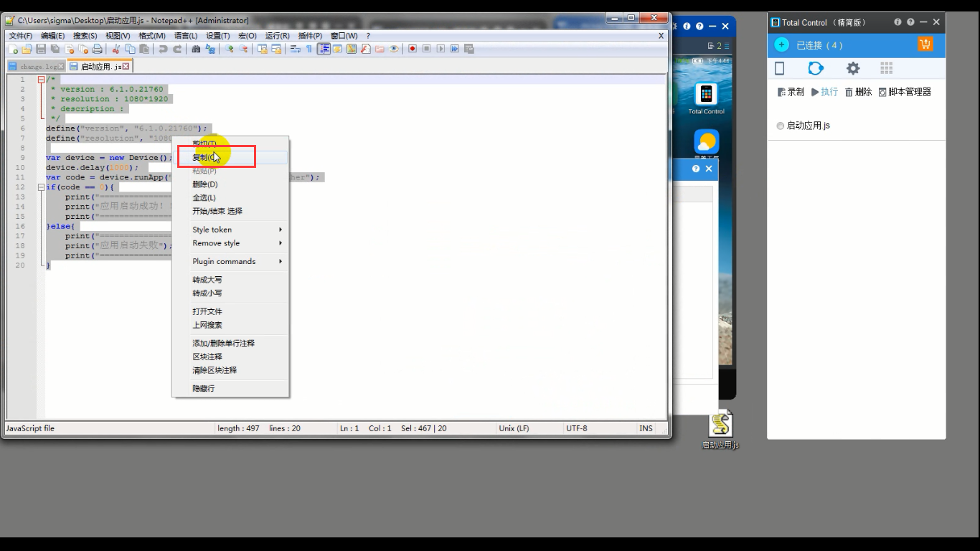The width and height of the screenshot is (980, 551).
Task: Click the UTF-8 encoding status bar entry
Action: tap(576, 428)
